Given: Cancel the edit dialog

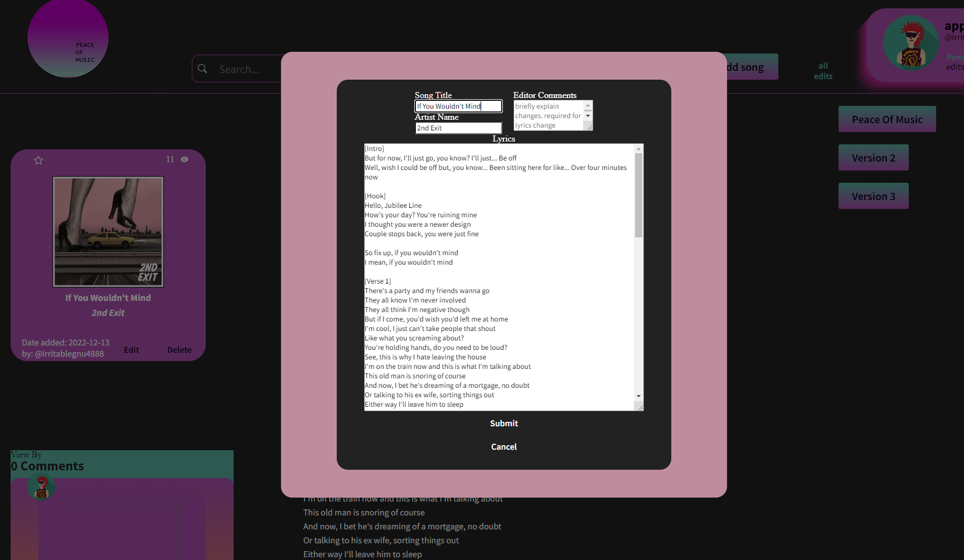Looking at the screenshot, I should point(503,446).
